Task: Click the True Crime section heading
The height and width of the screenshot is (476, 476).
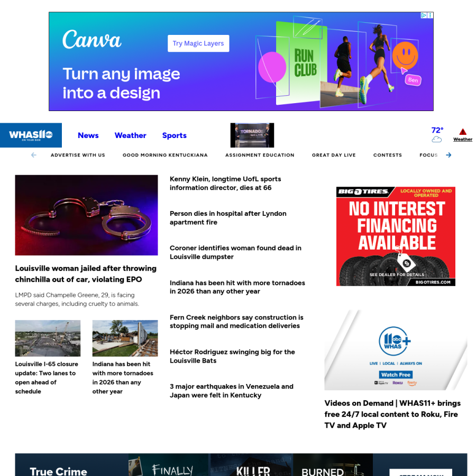Action: 58,471
